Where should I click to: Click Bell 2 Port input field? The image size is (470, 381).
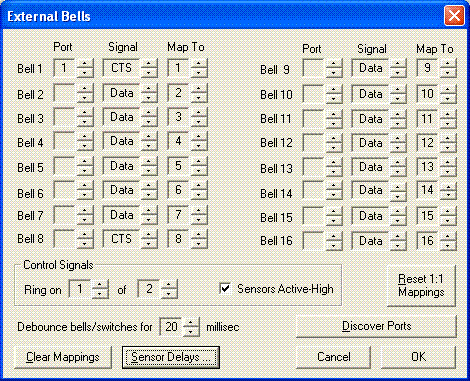pyautogui.click(x=65, y=93)
